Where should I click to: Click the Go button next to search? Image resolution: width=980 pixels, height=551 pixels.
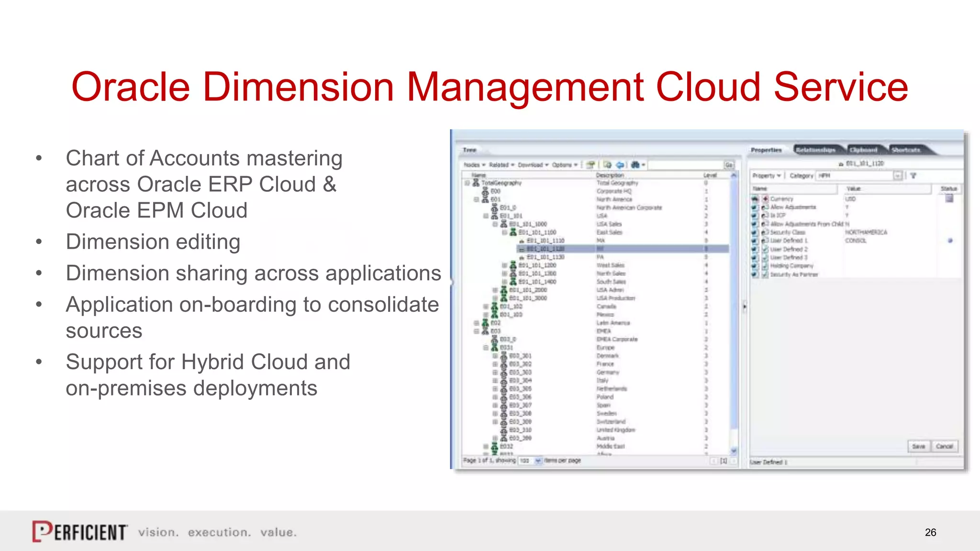729,165
